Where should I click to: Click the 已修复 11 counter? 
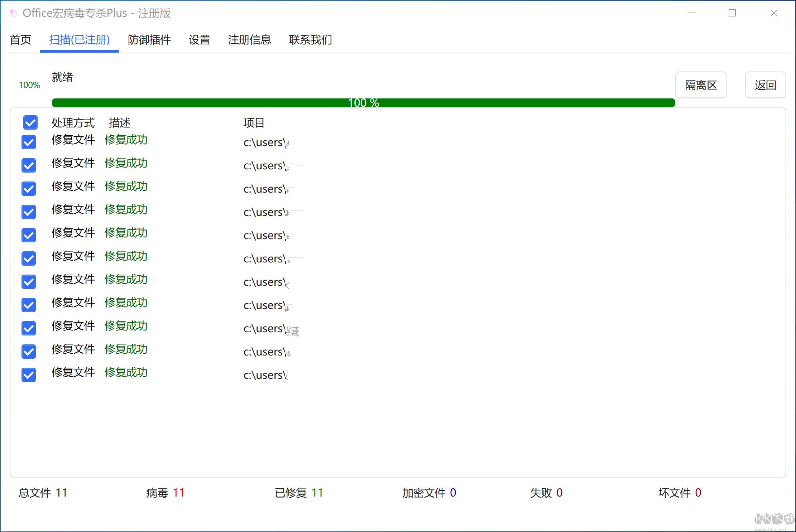coord(298,493)
